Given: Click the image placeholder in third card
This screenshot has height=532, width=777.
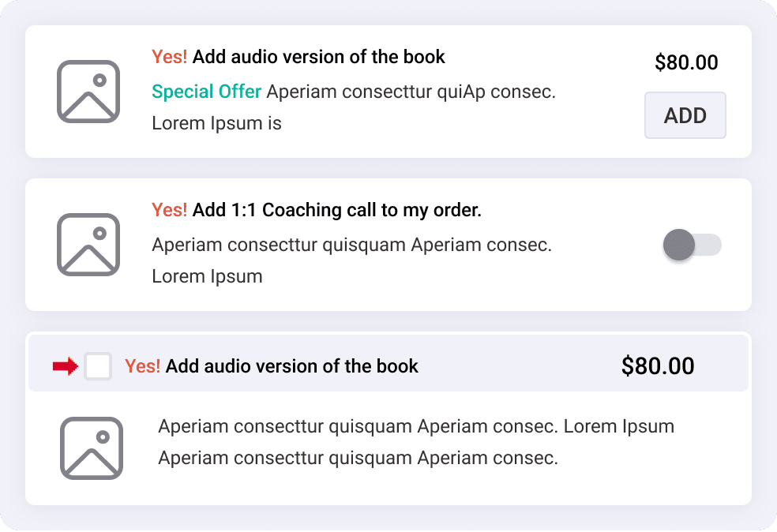Looking at the screenshot, I should pyautogui.click(x=92, y=448).
